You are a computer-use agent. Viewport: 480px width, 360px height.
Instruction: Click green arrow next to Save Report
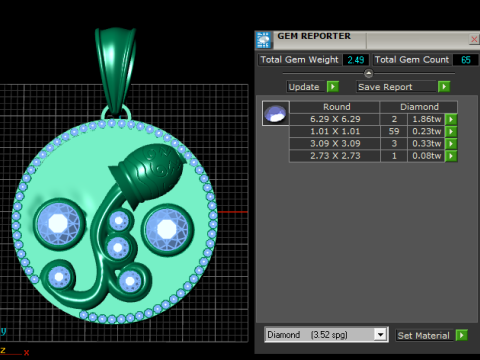click(x=444, y=87)
